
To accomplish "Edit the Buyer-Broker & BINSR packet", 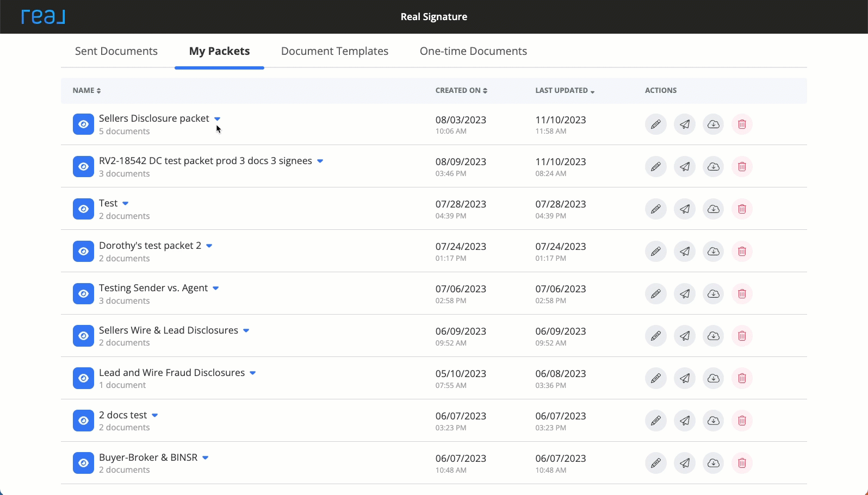I will tap(656, 463).
